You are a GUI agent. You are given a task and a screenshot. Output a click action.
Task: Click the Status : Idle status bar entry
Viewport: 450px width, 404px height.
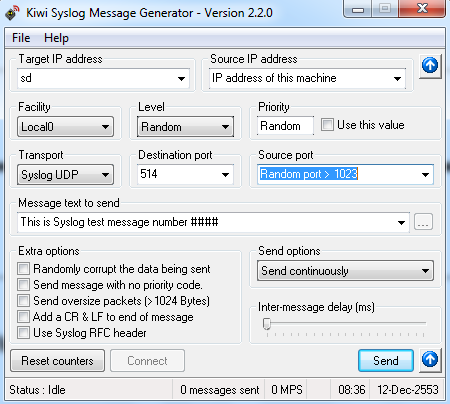tap(37, 390)
